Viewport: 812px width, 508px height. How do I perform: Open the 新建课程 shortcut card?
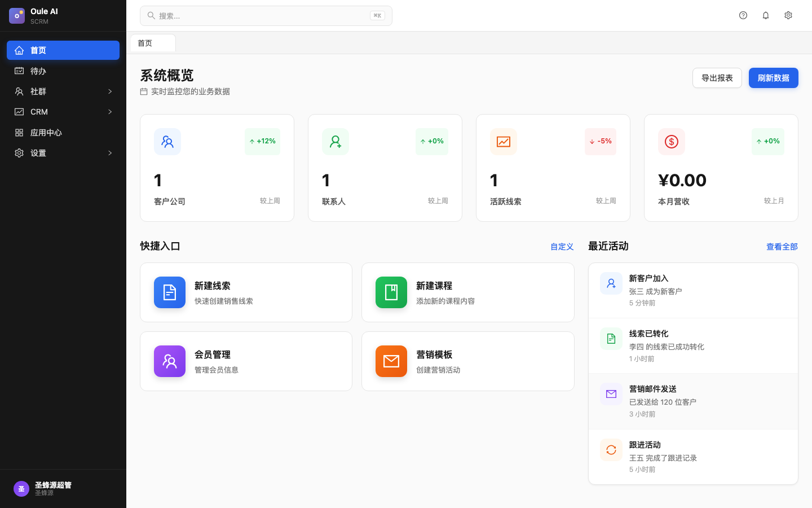[x=468, y=292]
